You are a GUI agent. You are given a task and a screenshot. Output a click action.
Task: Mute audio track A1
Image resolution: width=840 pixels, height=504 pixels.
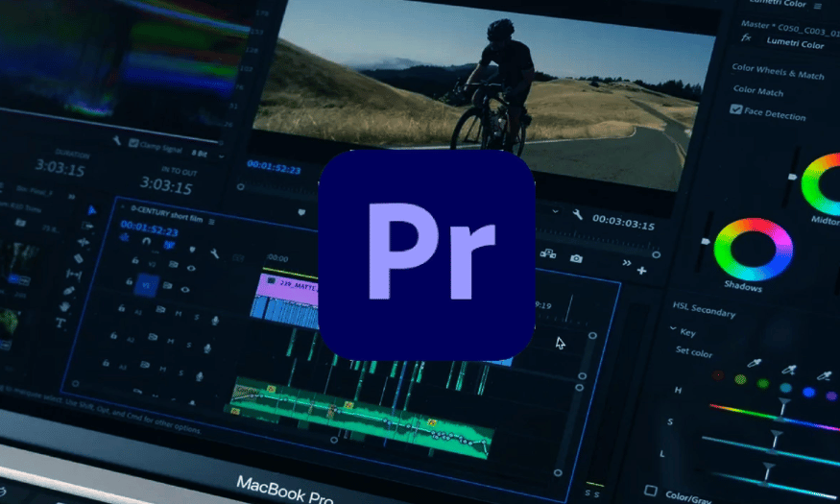(x=178, y=313)
